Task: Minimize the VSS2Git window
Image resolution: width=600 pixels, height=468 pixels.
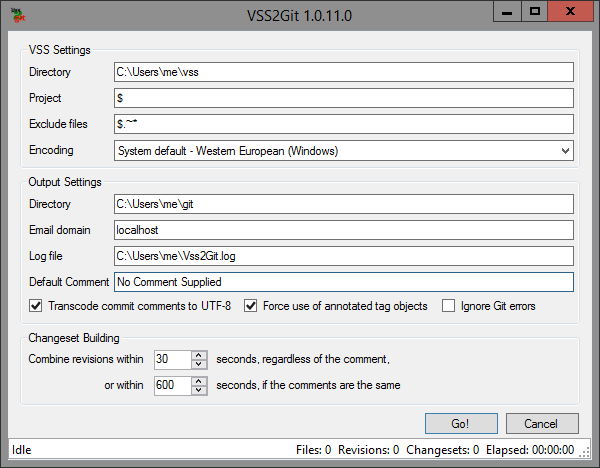Action: pos(508,11)
